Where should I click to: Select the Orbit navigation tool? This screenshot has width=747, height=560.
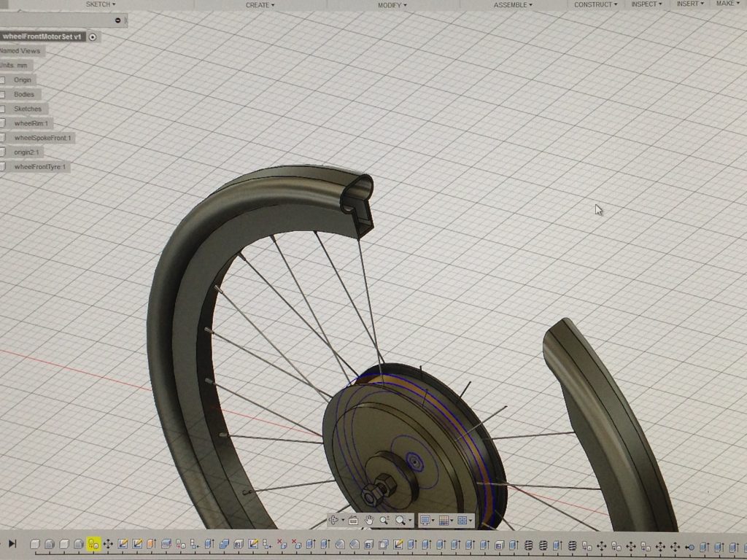[335, 521]
